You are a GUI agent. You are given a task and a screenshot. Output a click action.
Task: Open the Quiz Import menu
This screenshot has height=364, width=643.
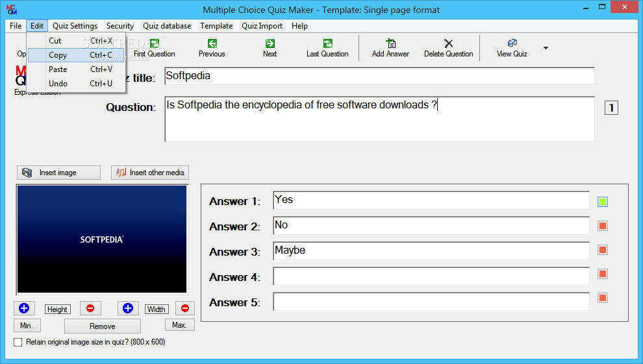(262, 26)
